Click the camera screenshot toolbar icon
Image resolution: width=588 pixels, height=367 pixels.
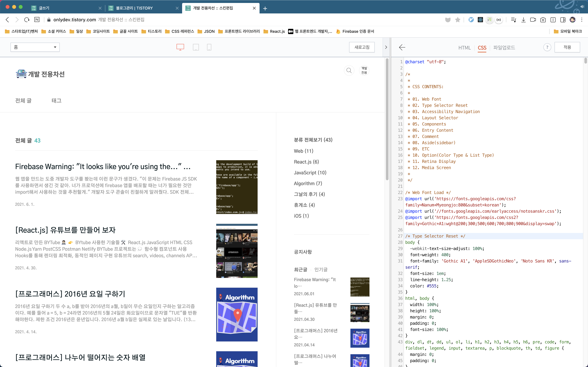click(543, 20)
